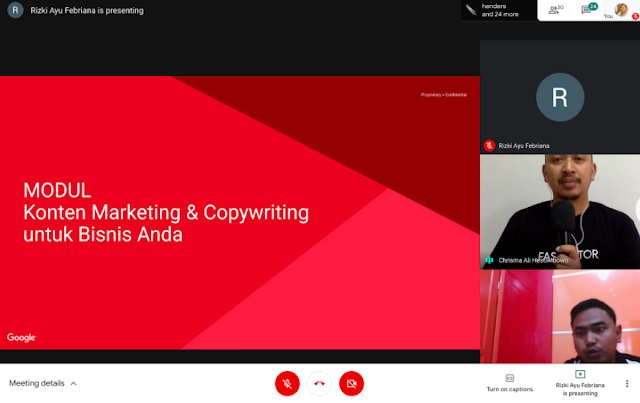Open the three-dot more options menu
640x403 pixels.
pos(627,383)
